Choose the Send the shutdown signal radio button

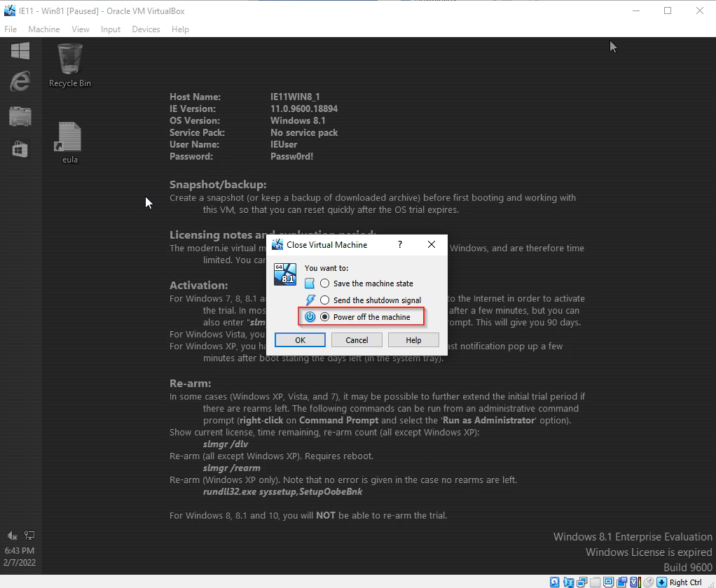pyautogui.click(x=324, y=300)
